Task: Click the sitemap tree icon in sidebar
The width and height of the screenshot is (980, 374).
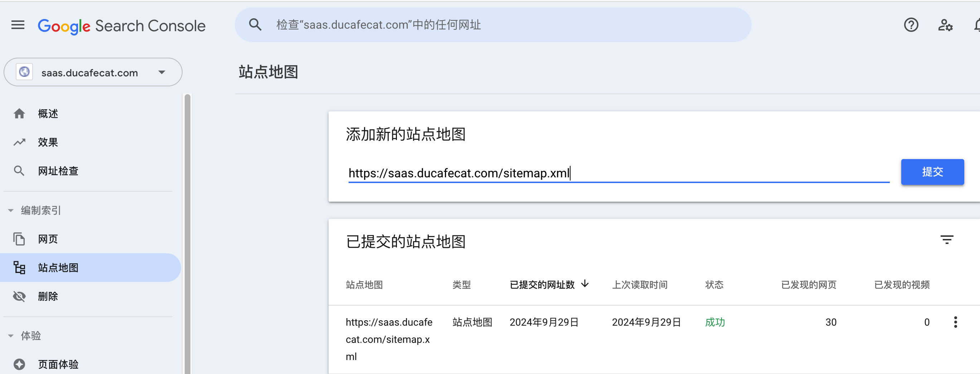Action: [x=19, y=267]
